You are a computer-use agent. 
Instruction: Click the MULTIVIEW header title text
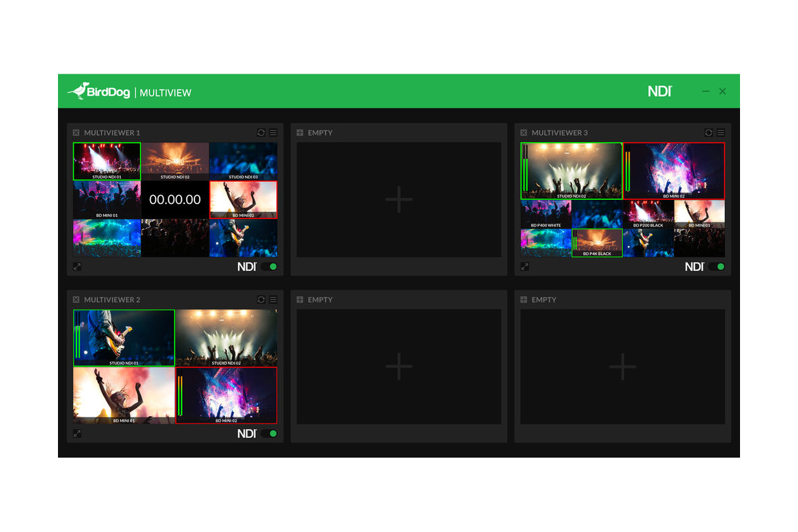[166, 93]
